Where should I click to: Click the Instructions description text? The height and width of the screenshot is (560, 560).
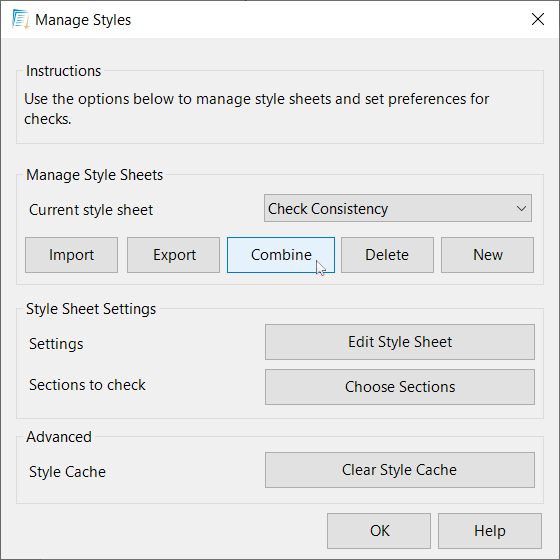point(256,109)
